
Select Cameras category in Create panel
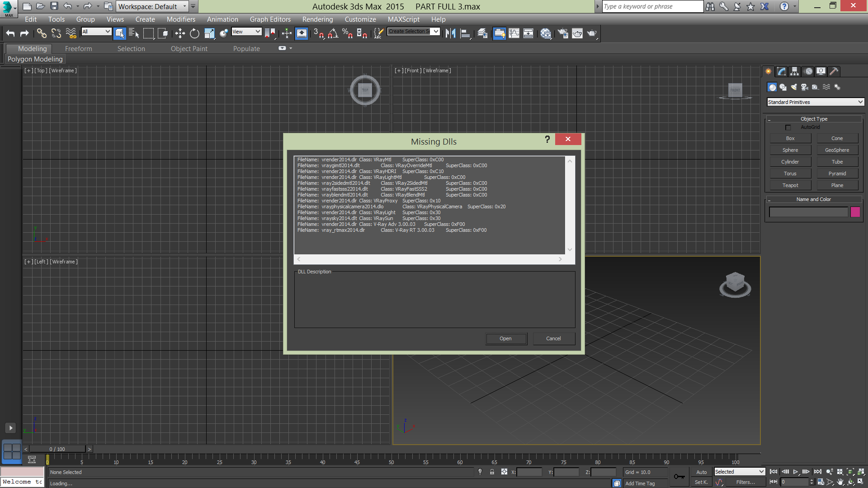pyautogui.click(x=805, y=87)
